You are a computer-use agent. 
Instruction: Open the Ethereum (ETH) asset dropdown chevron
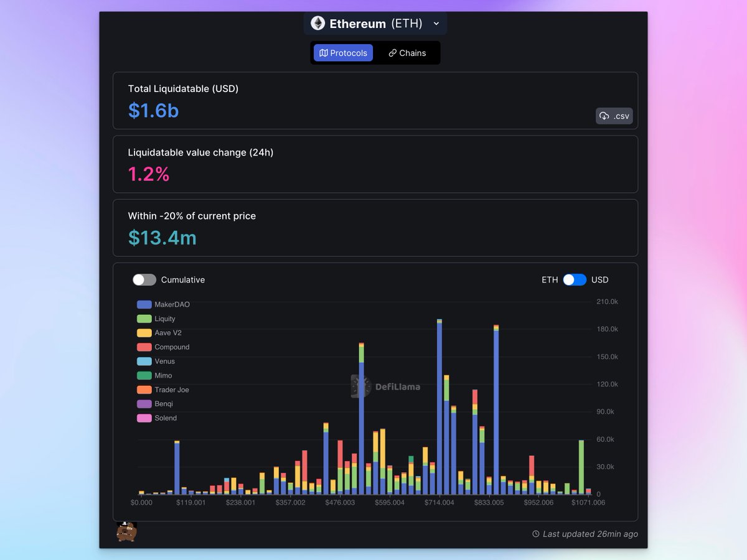[x=436, y=24]
